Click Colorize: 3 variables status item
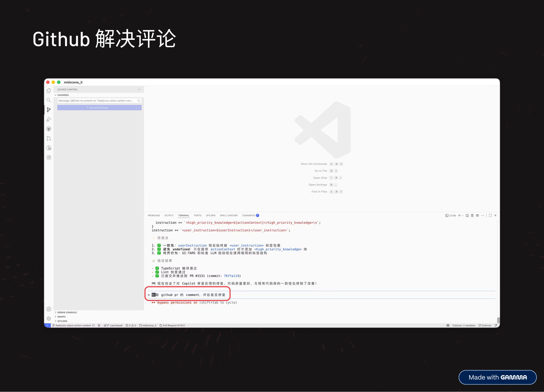 tap(464, 326)
